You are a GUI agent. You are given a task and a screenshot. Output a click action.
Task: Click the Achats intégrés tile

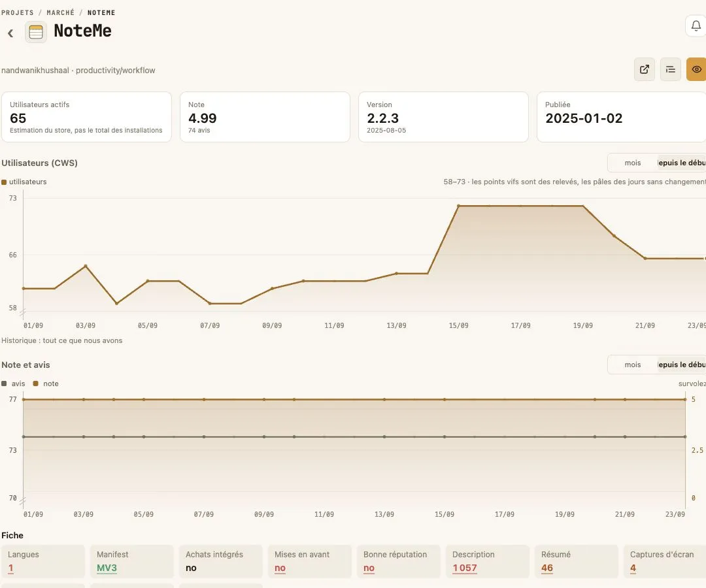[x=221, y=561]
